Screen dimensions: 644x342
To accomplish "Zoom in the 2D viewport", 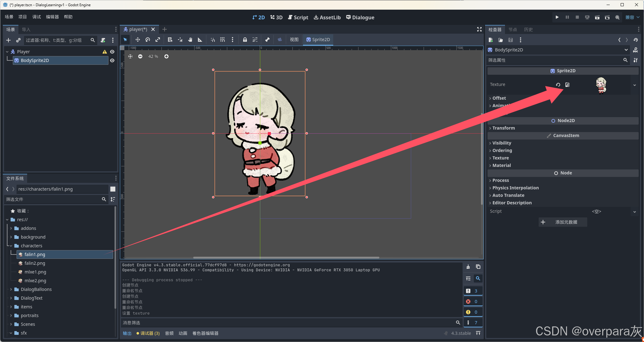I will [166, 56].
